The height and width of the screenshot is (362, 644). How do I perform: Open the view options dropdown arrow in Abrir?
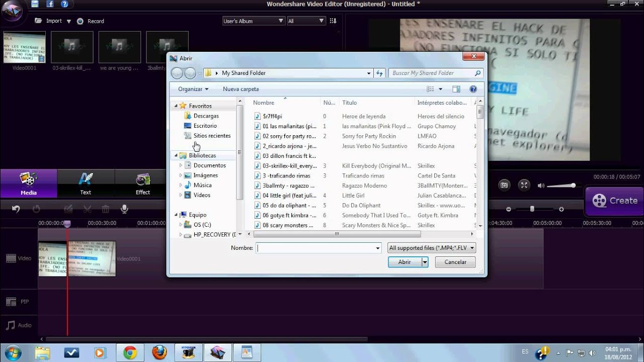[441, 89]
